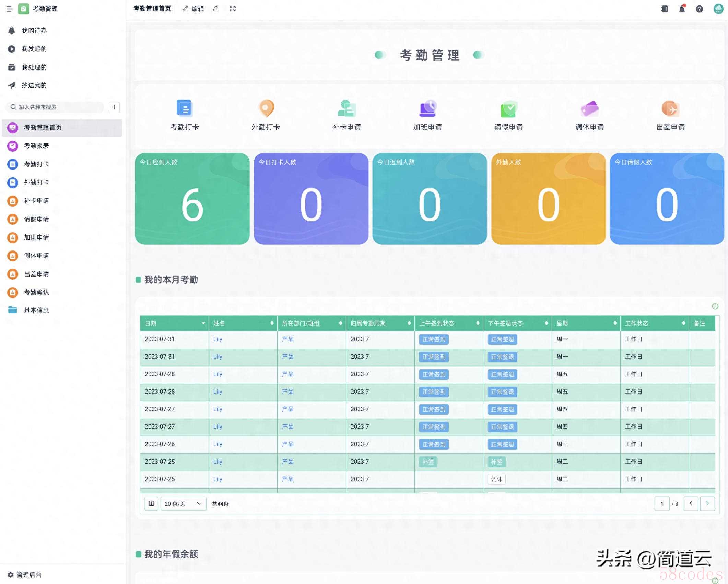This screenshot has height=584, width=728.
Task: Click the 请假申请 check icon
Action: pyautogui.click(x=508, y=108)
